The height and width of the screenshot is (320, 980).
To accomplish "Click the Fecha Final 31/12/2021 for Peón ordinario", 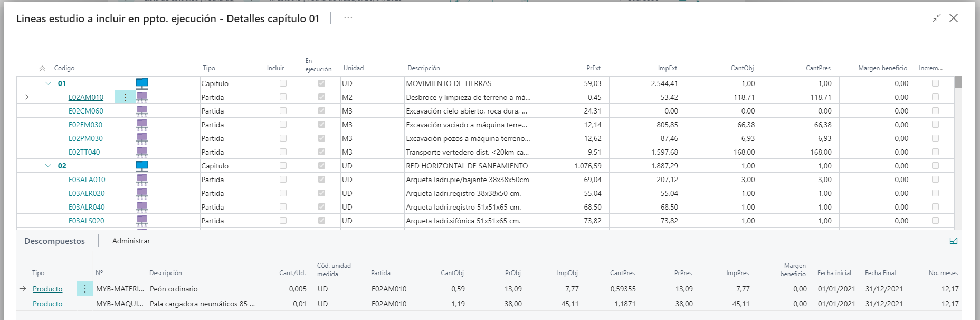I will [x=884, y=289].
